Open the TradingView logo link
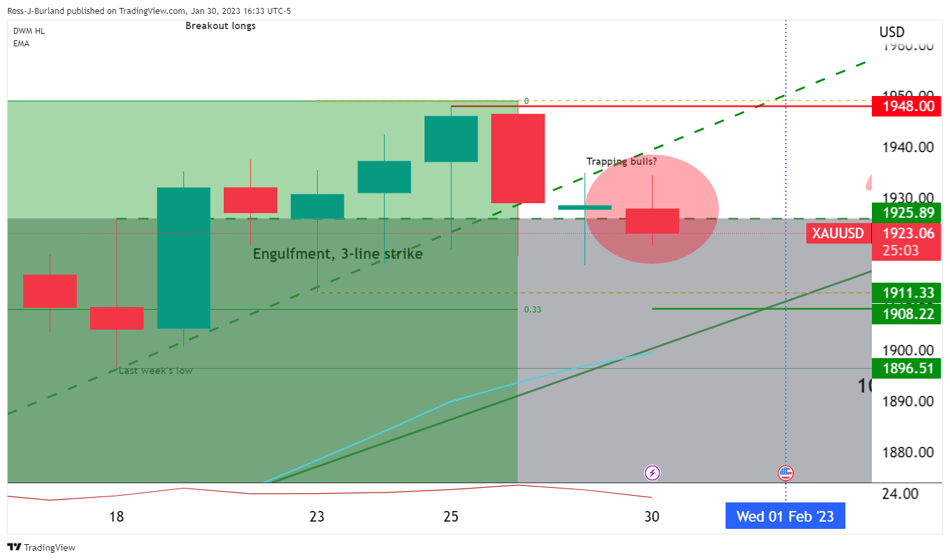The height and width of the screenshot is (560, 950). [41, 547]
